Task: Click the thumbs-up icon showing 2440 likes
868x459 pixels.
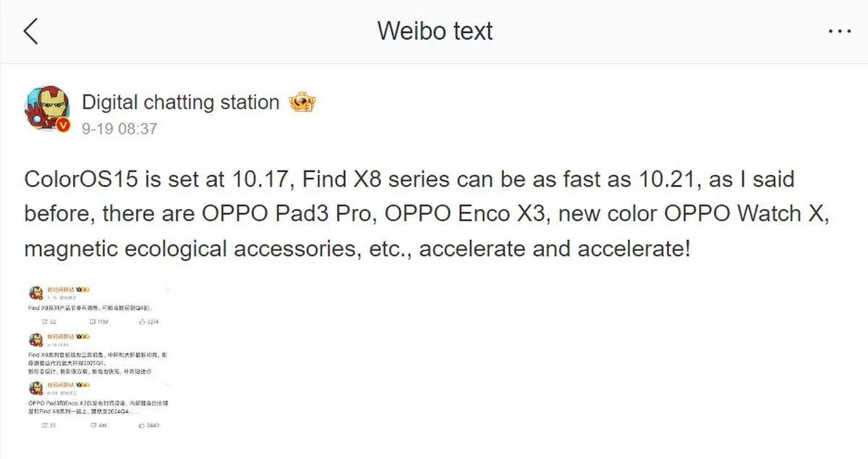Action: point(142,426)
